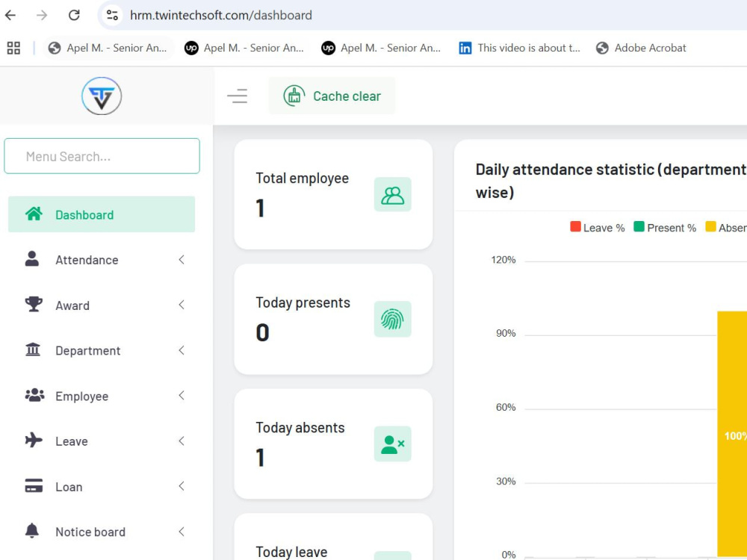Screen dimensions: 747x560
Task: Click the browser forward arrow
Action: [42, 15]
